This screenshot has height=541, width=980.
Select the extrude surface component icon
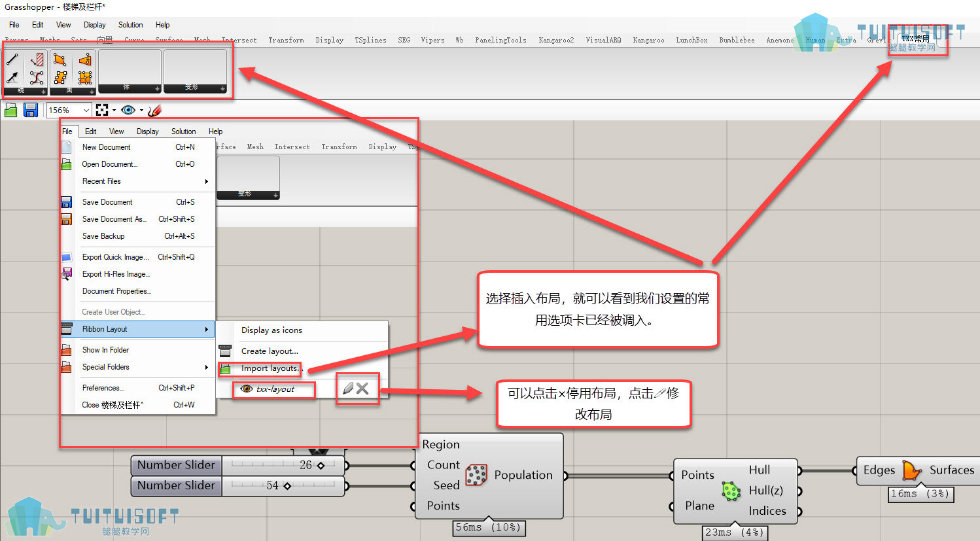(84, 60)
